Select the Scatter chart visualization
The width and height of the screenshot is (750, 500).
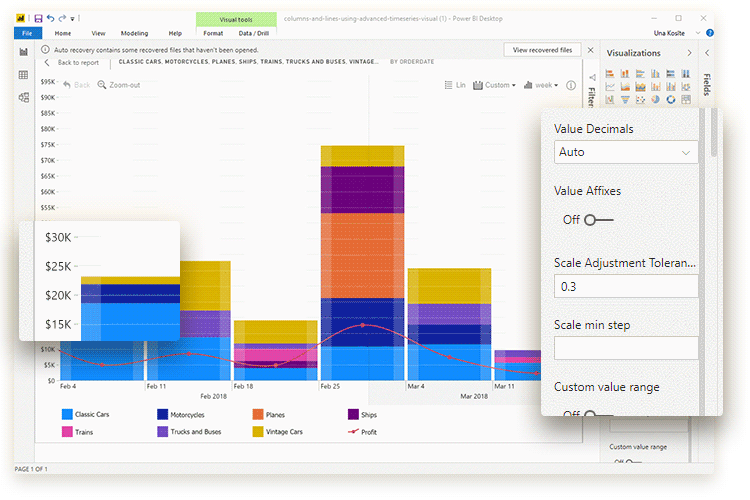click(640, 100)
